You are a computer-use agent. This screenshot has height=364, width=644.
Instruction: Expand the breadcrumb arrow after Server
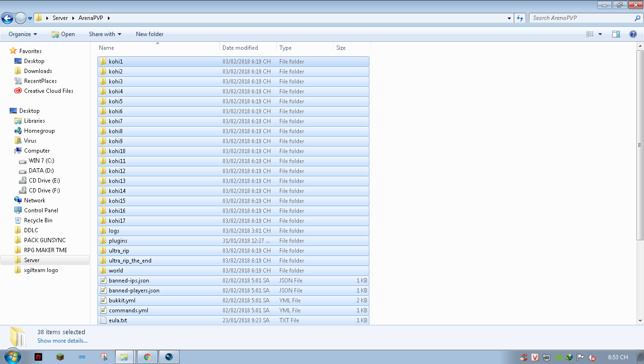coord(73,18)
